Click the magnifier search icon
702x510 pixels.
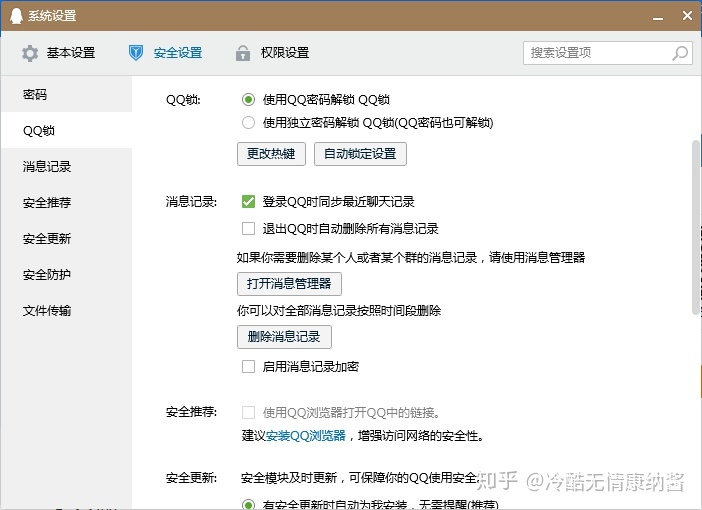[680, 53]
